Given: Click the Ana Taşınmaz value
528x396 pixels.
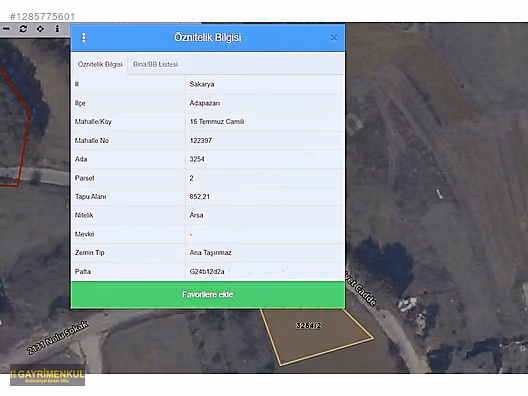Looking at the screenshot, I should pos(210,253).
